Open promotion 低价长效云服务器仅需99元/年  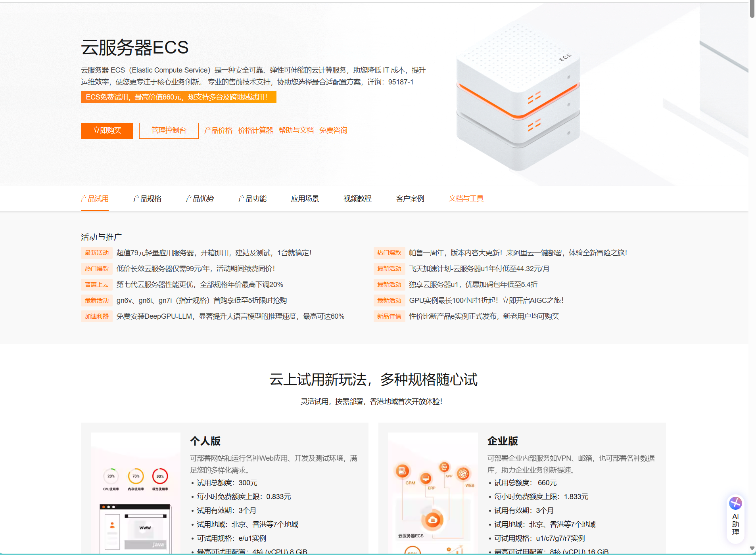(196, 269)
